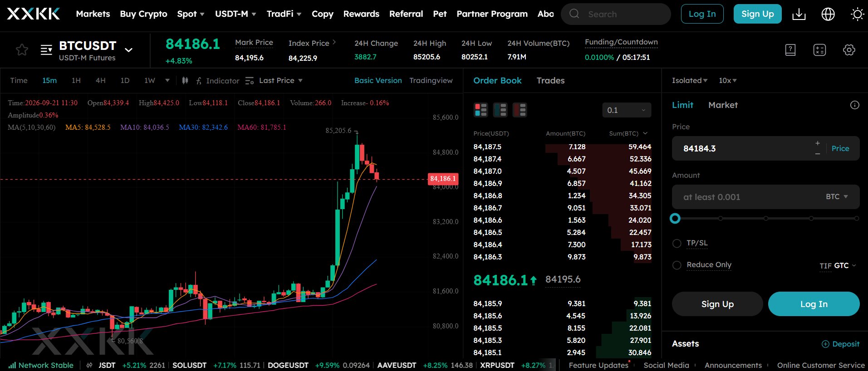
Task: Switch to Tradingview chart
Action: point(431,80)
